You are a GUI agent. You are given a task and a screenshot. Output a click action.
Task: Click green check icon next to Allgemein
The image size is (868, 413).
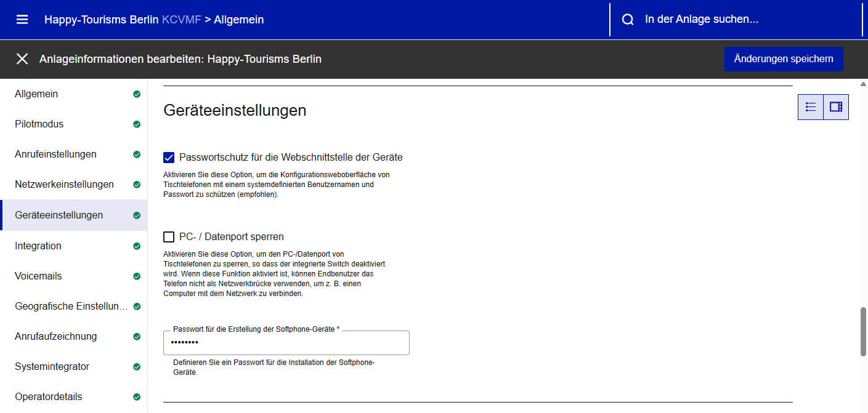[x=137, y=94]
